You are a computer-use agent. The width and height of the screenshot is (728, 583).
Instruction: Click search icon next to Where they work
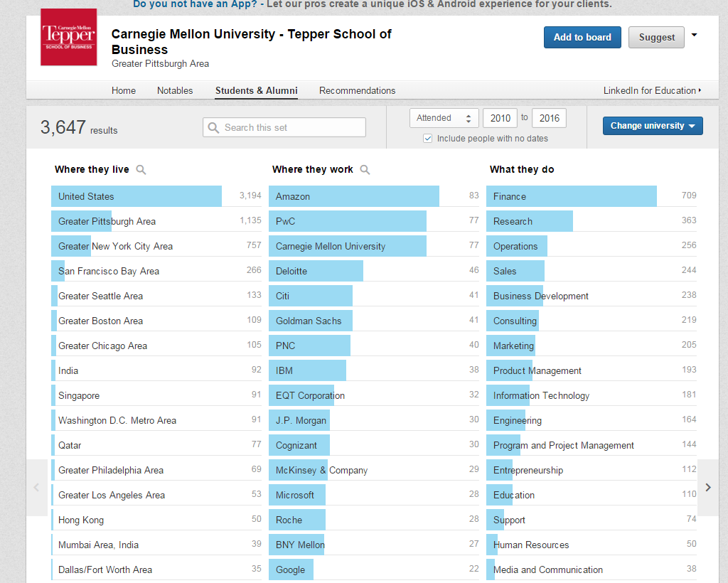pos(365,170)
